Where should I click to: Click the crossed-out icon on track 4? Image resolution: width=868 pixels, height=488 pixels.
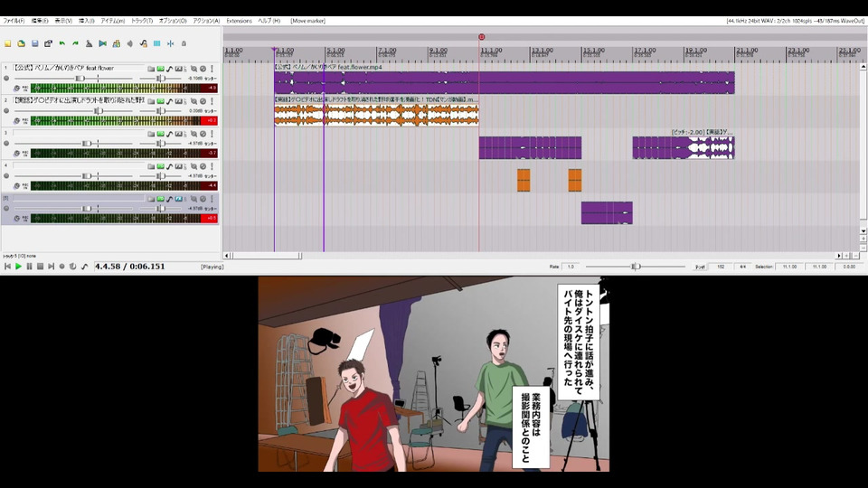pyautogui.click(x=194, y=166)
